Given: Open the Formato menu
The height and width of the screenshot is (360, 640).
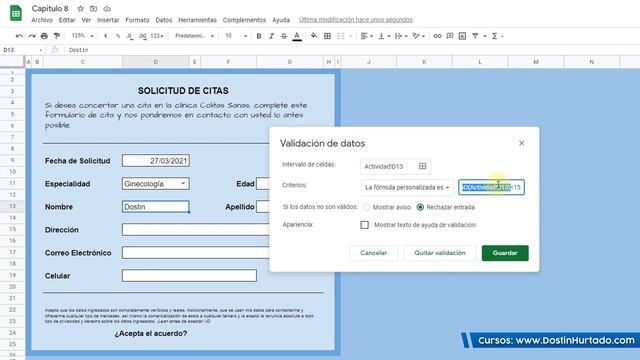Looking at the screenshot, I should click(137, 20).
